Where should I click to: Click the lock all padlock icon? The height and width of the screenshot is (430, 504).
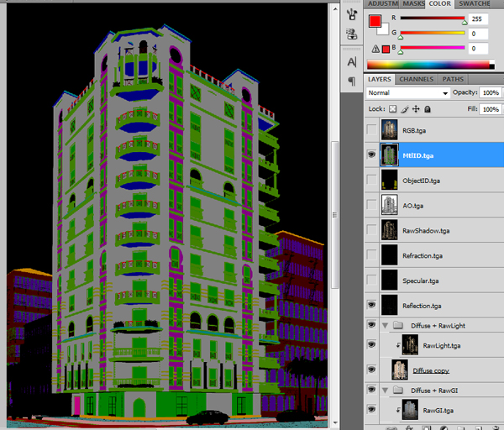click(x=428, y=109)
